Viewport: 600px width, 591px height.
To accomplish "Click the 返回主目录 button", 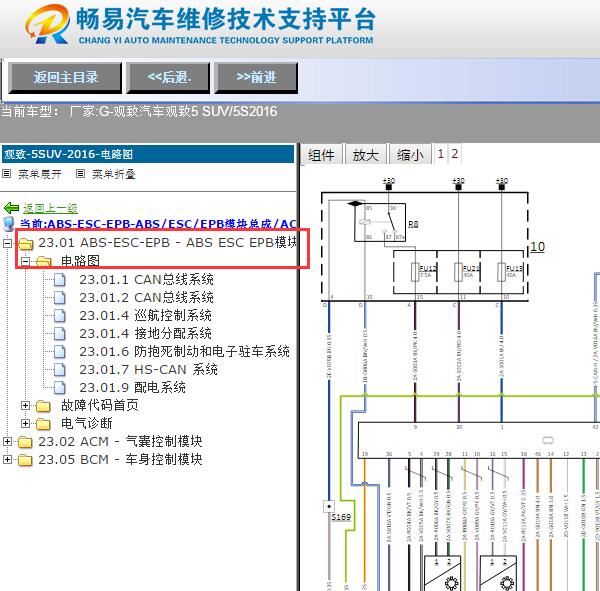I will pyautogui.click(x=65, y=78).
